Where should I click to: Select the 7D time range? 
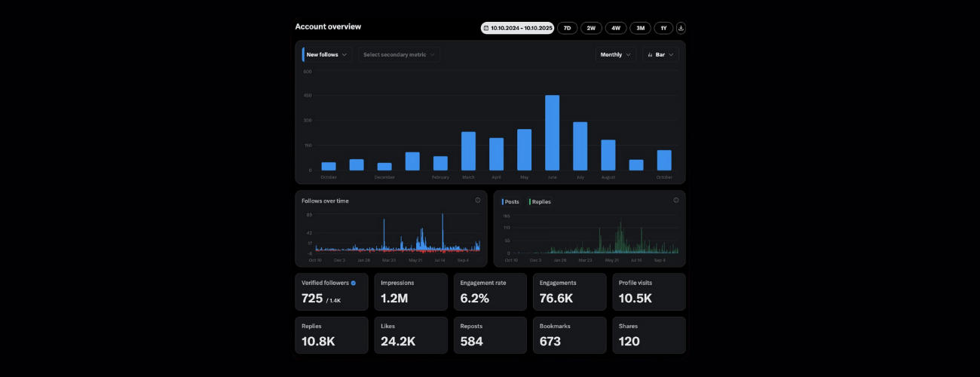coord(567,28)
